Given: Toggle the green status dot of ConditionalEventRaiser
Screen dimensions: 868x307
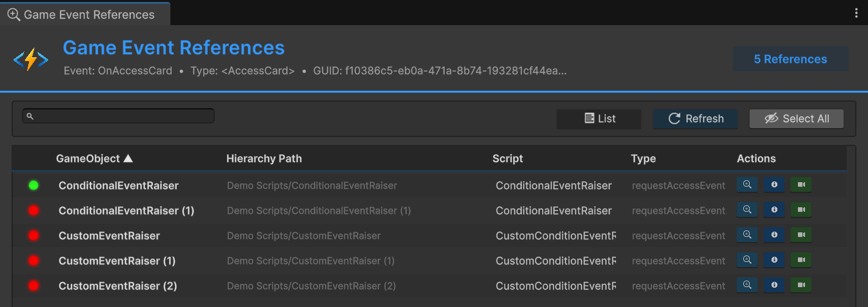Looking at the screenshot, I should (33, 186).
